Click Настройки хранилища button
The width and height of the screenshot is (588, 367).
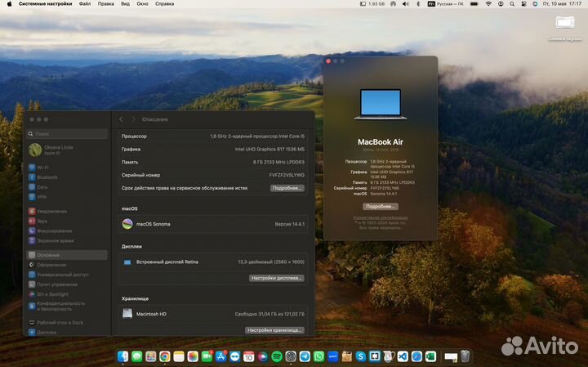(x=274, y=330)
